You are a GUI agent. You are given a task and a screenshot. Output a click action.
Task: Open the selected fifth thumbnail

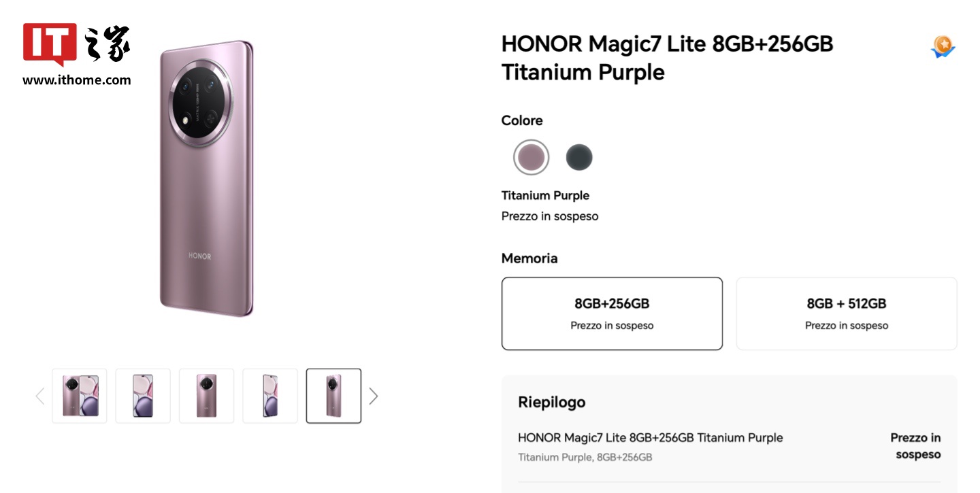(x=333, y=396)
